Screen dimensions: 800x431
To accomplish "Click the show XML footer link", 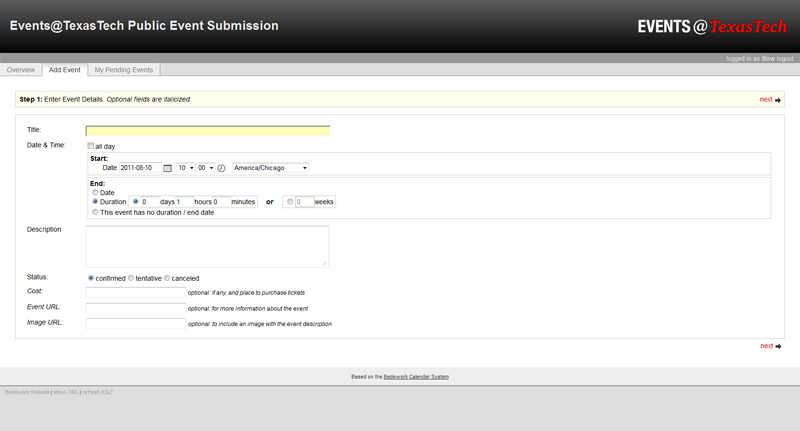I will 66,392.
